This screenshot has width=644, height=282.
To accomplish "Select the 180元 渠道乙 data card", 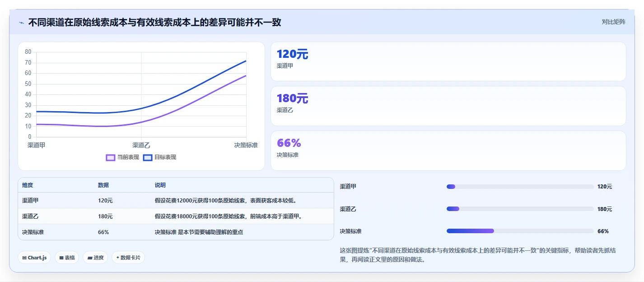I will 448,106.
